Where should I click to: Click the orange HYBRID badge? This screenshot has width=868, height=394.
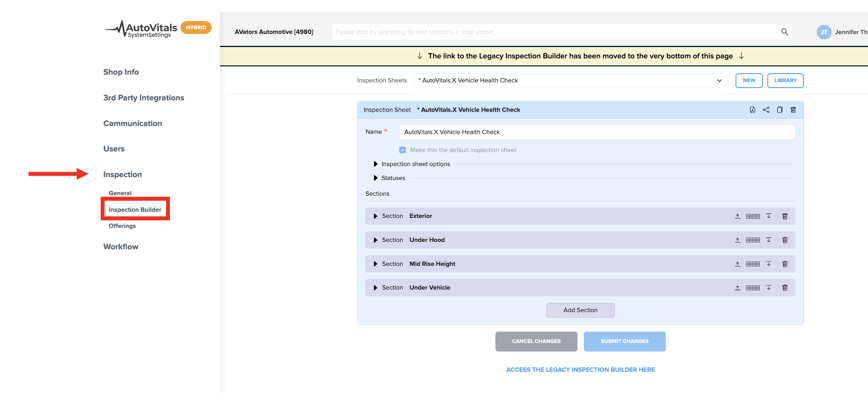(x=196, y=27)
